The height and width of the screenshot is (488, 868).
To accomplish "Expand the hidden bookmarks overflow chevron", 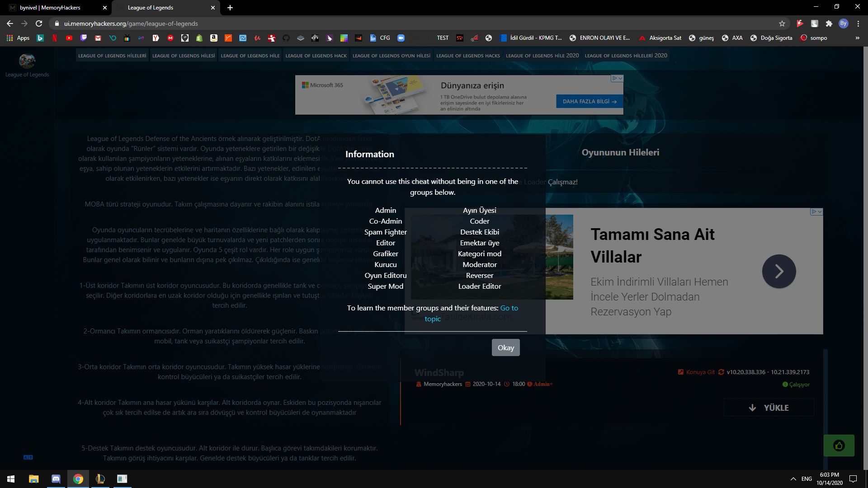I will [857, 38].
